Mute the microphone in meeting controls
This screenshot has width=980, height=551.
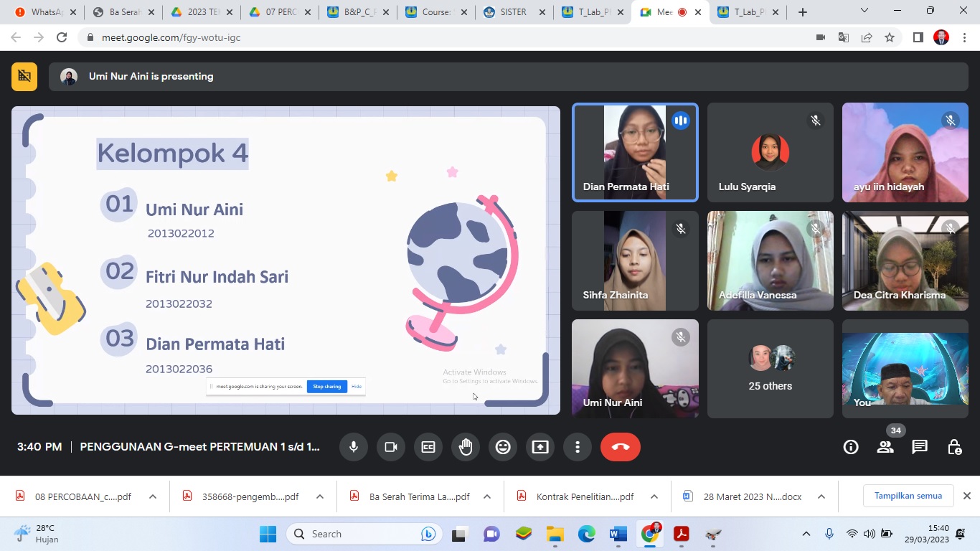point(354,447)
